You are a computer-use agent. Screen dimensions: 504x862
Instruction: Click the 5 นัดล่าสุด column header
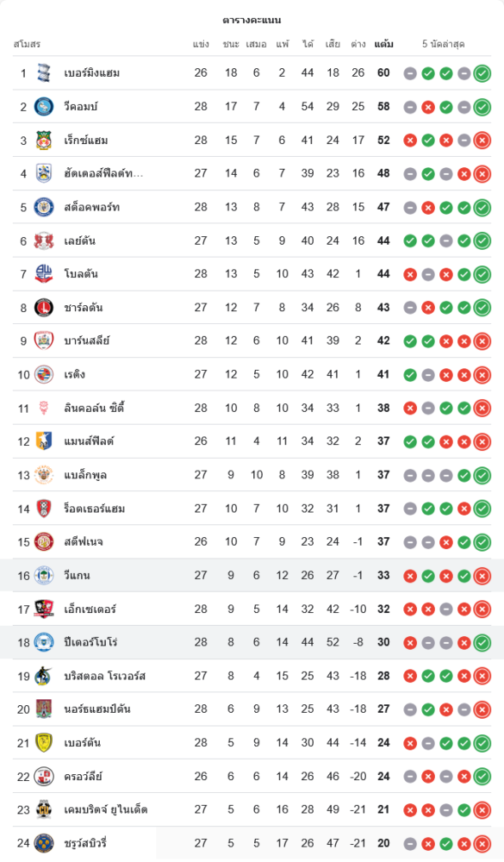[x=444, y=44]
